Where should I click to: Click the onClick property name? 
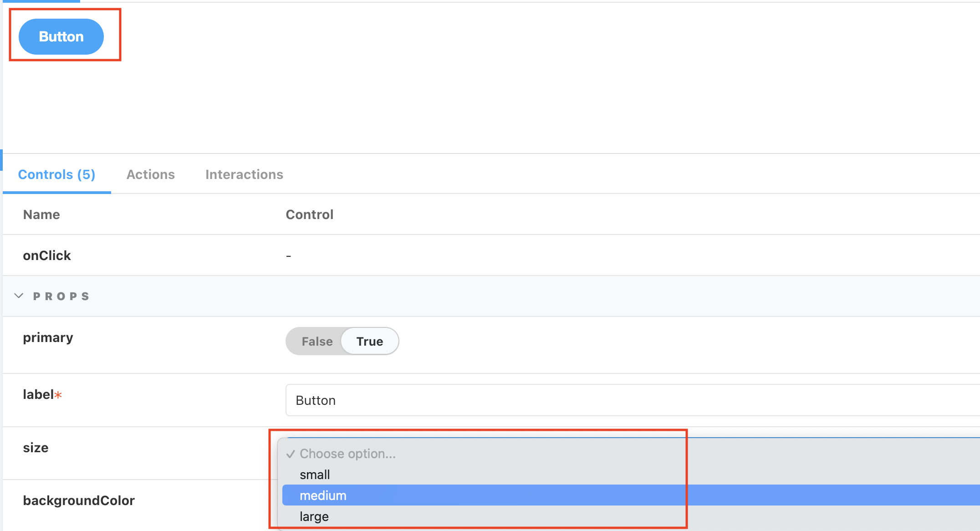click(47, 255)
